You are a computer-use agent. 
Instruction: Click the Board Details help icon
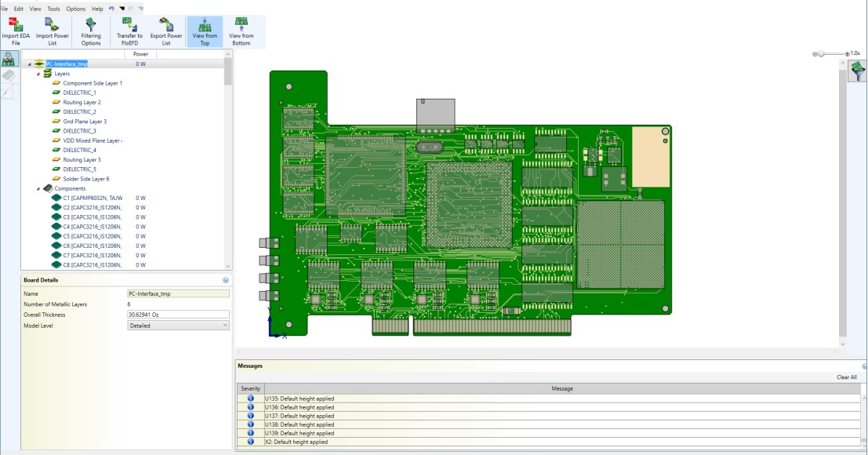[226, 280]
